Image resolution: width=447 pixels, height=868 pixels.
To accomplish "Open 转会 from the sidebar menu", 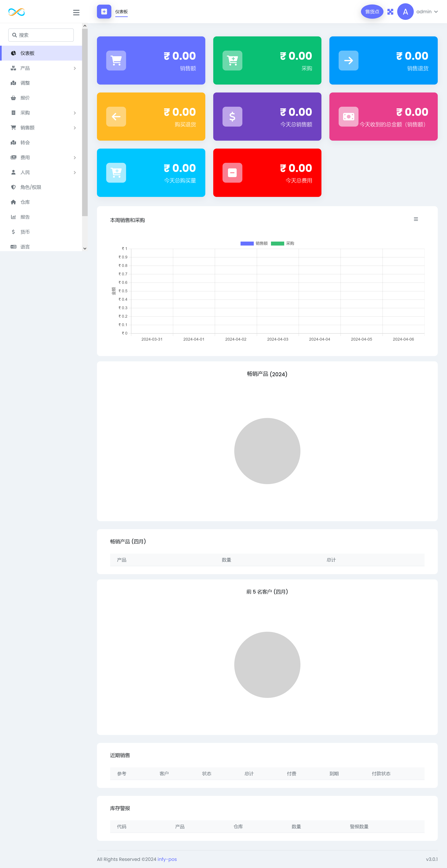I will tap(41, 142).
